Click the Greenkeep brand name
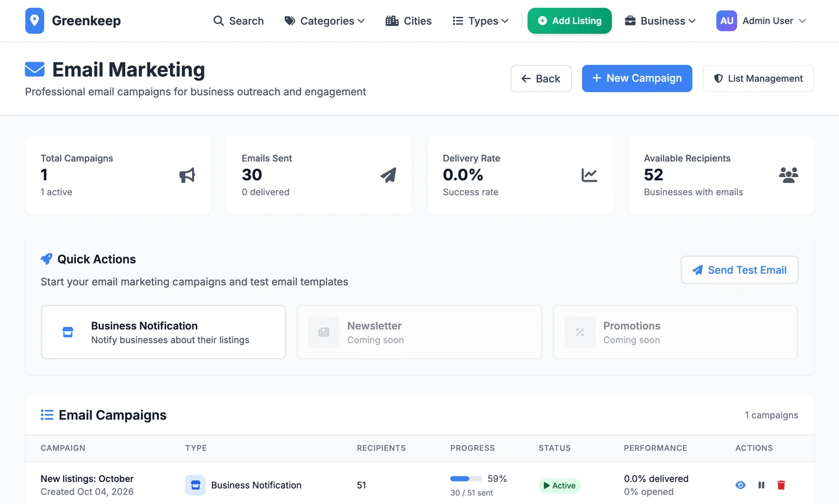The height and width of the screenshot is (504, 839). coord(86,21)
